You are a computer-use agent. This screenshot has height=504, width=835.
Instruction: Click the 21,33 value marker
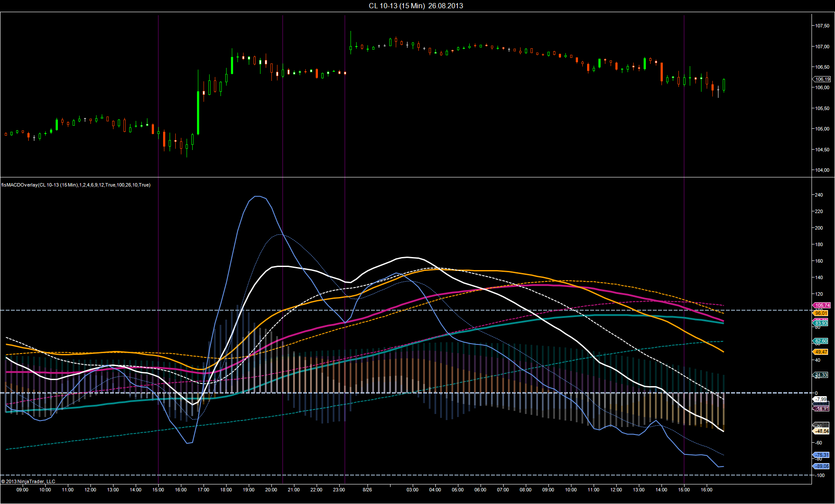(x=821, y=375)
